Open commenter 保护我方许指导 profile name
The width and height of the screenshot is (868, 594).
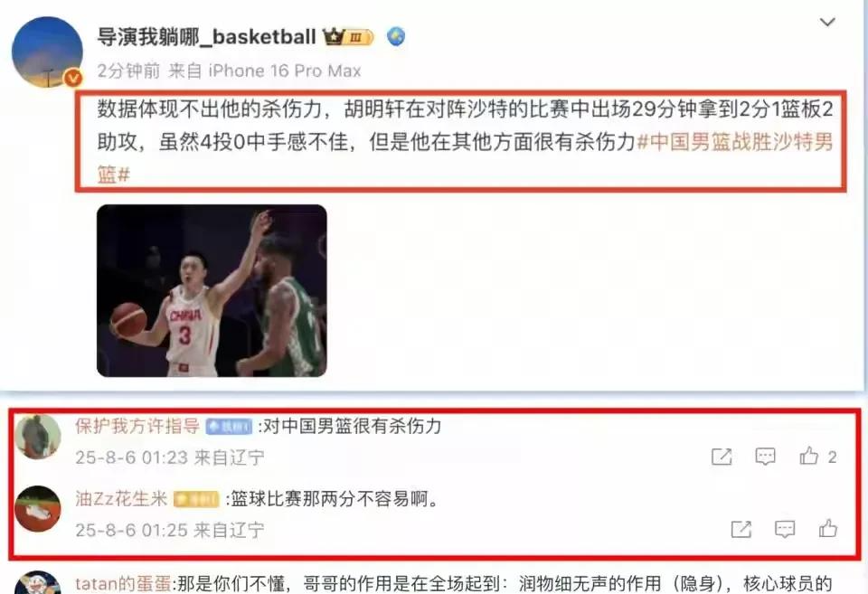click(x=137, y=426)
